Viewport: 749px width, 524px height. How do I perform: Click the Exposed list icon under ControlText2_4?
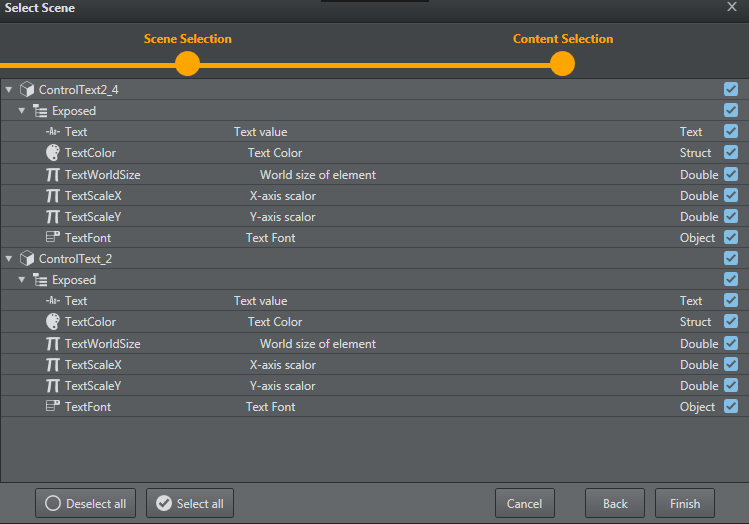tap(40, 111)
